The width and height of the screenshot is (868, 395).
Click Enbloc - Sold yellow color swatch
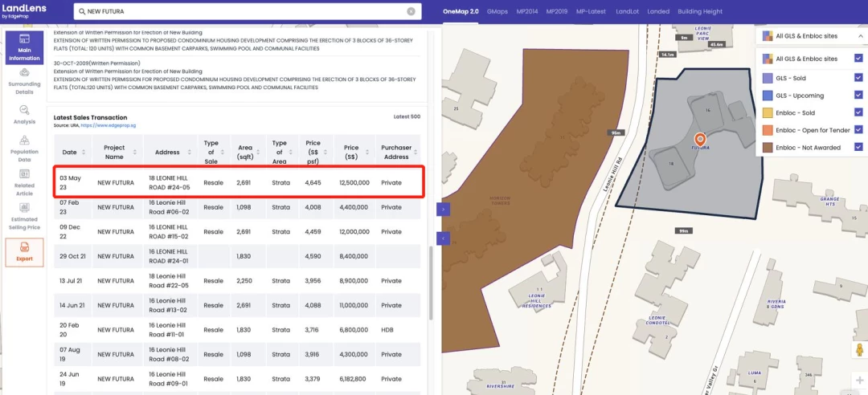[x=768, y=113]
